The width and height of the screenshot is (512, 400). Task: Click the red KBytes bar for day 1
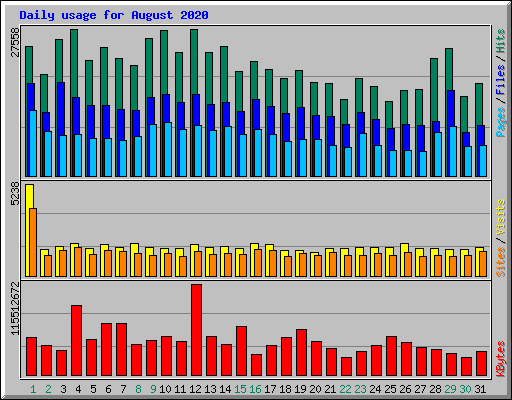tap(31, 357)
